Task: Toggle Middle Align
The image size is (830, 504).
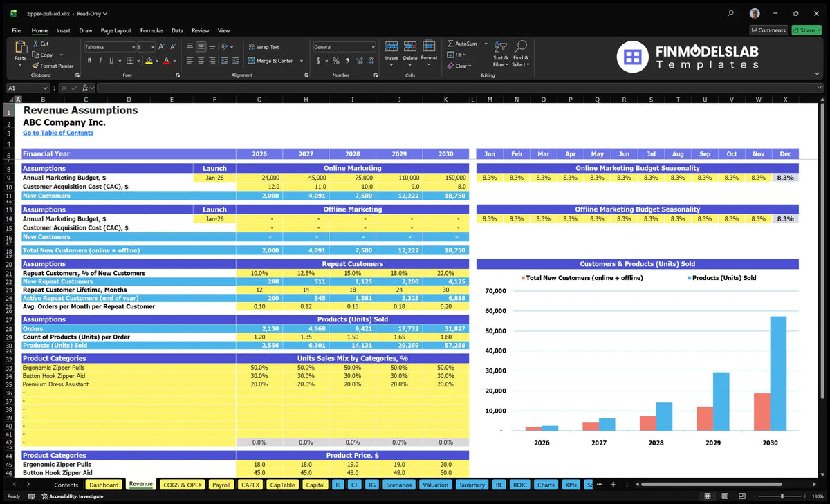Action: [x=201, y=47]
